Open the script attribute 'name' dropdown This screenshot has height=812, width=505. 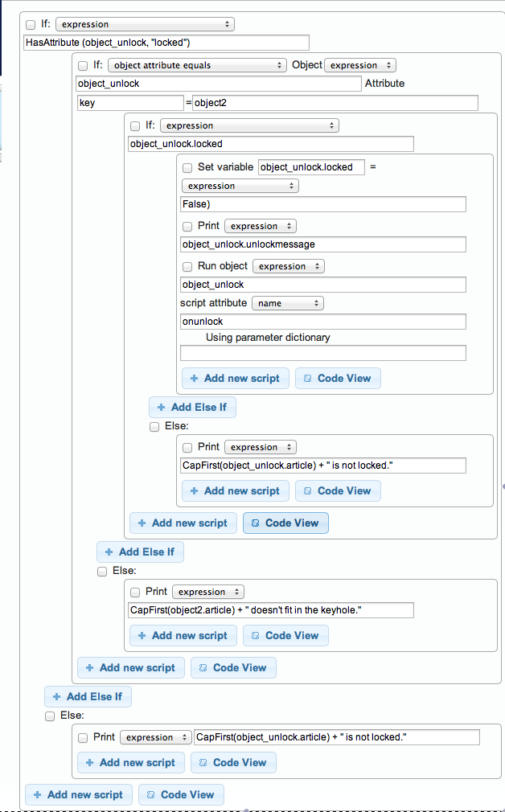pyautogui.click(x=287, y=303)
